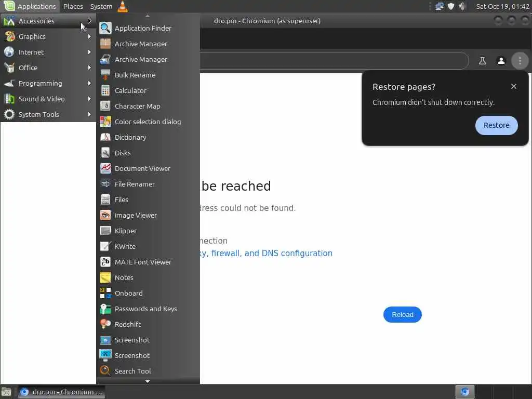Select workspace switcher Chromium thumbnail
This screenshot has width=532, height=399.
tap(465, 392)
